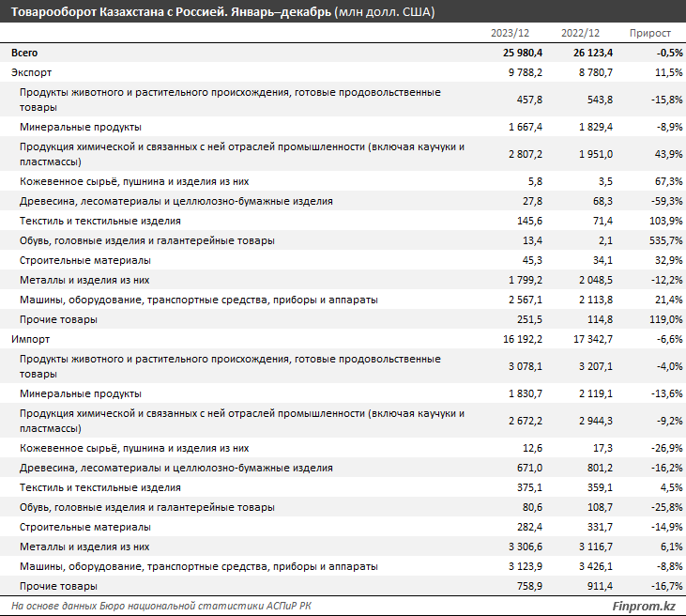Click the 535,7% growth value for footwear
The width and height of the screenshot is (686, 616).
pyautogui.click(x=656, y=240)
